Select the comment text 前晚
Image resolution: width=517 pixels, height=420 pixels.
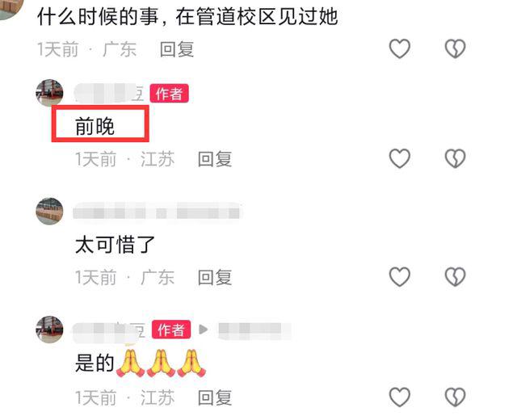95,126
